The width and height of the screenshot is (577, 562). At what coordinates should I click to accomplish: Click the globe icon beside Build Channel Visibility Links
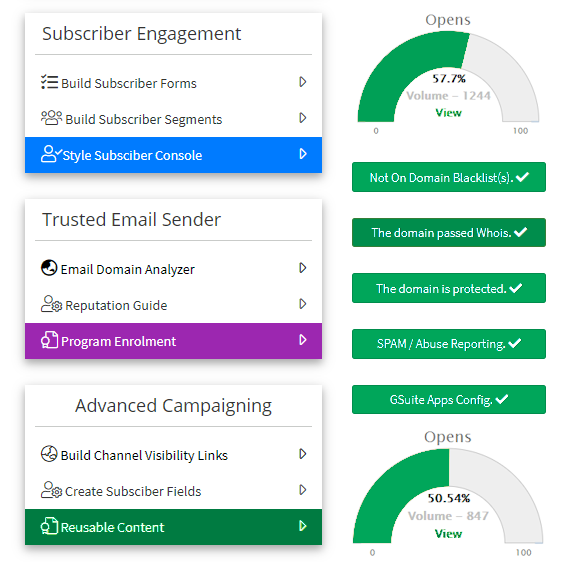pyautogui.click(x=49, y=454)
